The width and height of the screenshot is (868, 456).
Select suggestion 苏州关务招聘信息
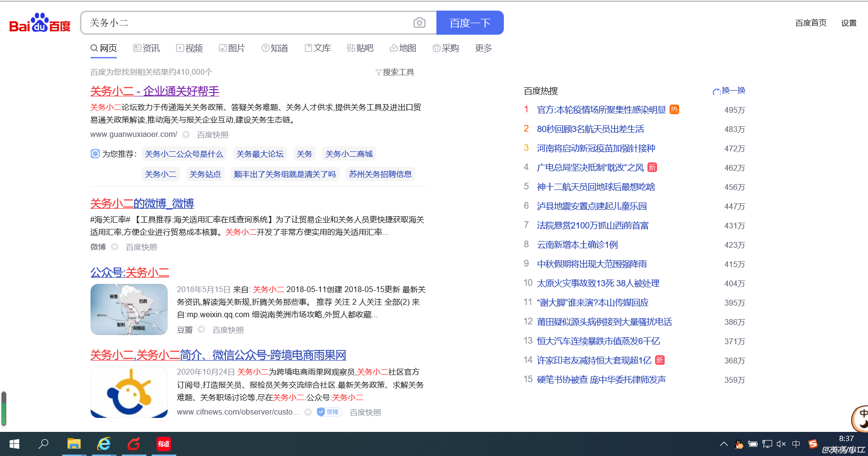click(381, 174)
